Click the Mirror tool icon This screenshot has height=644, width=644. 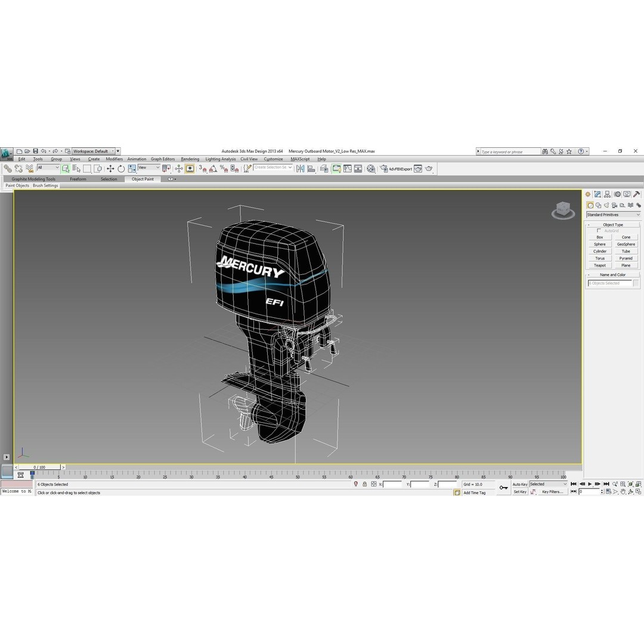(300, 168)
